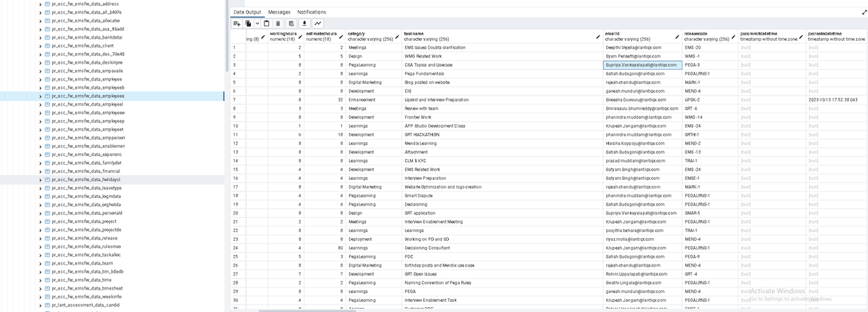Click the edit pencil in workinghours column header
Screen dimensions: 868x312
pyautogui.click(x=299, y=36)
